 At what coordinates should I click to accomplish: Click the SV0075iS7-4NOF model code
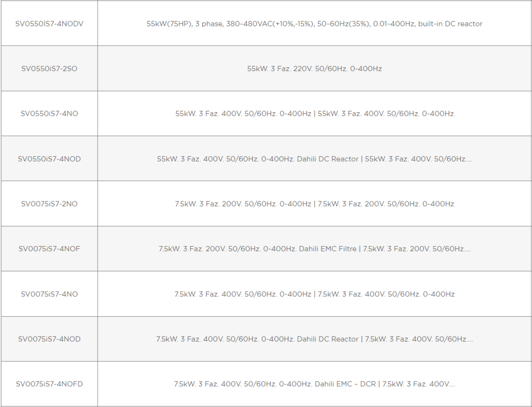49,249
